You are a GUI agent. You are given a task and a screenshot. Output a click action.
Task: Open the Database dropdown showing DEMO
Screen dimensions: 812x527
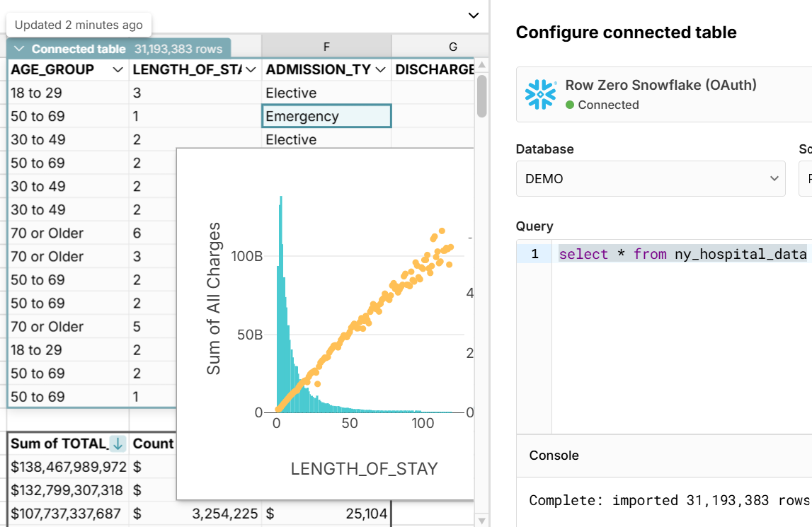point(650,179)
